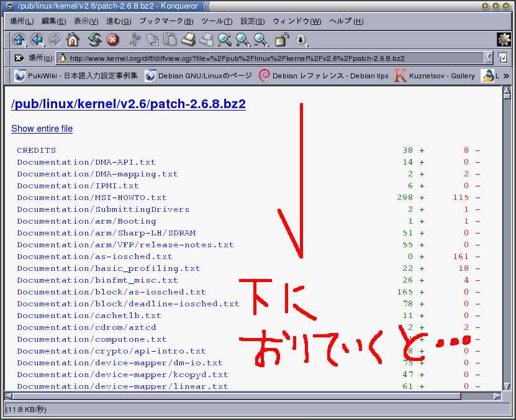Go back with the Back arrow icon
This screenshot has height=420, width=516.
coord(37,40)
